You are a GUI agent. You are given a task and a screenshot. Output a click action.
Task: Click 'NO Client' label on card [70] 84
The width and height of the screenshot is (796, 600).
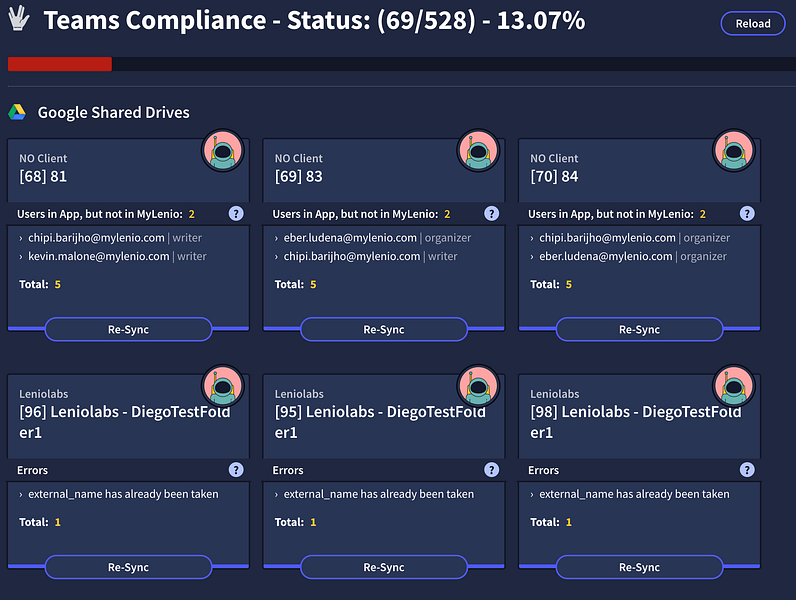(554, 158)
